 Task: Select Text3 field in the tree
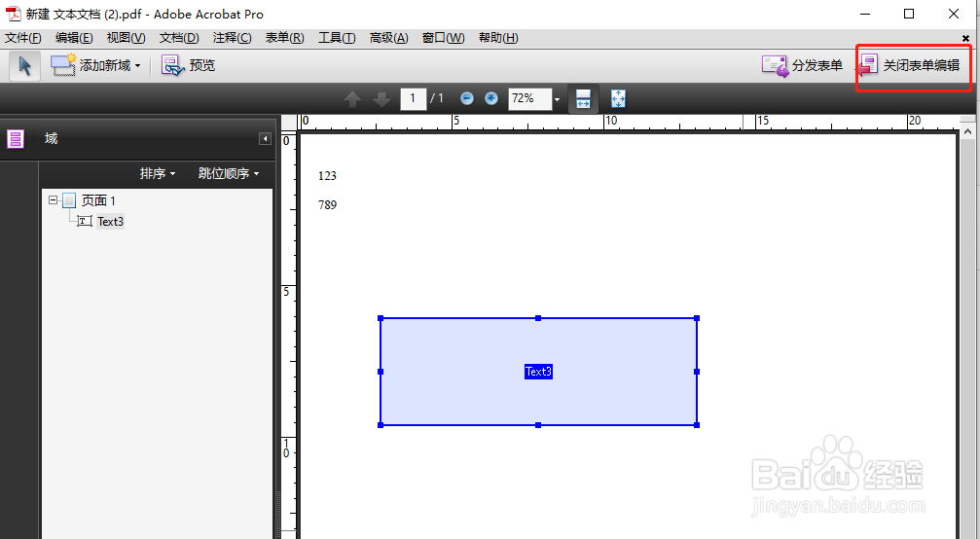point(110,221)
